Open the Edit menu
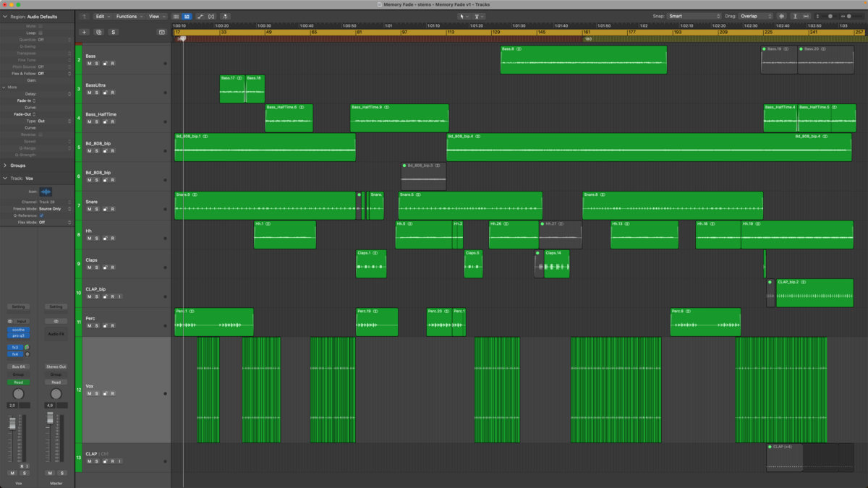Viewport: 868px width, 488px height. [101, 16]
